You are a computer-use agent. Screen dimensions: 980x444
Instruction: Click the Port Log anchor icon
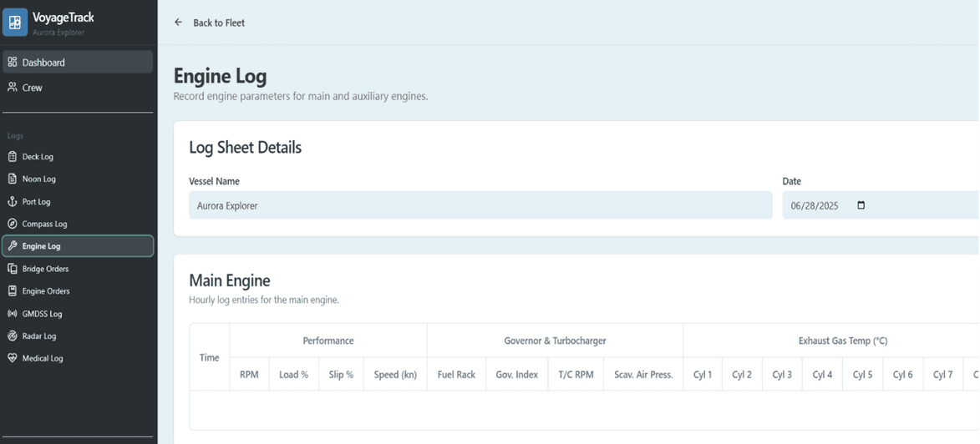coord(13,202)
